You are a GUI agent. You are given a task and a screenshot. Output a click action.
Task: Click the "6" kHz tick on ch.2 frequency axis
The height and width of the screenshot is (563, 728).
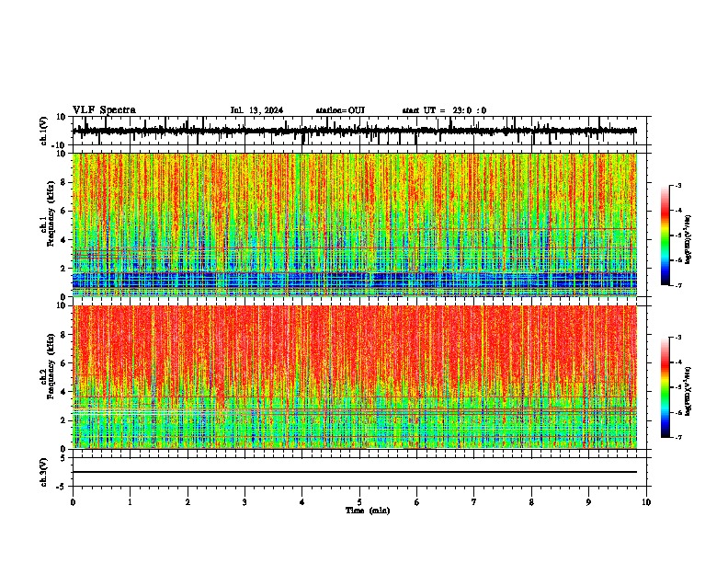64,363
